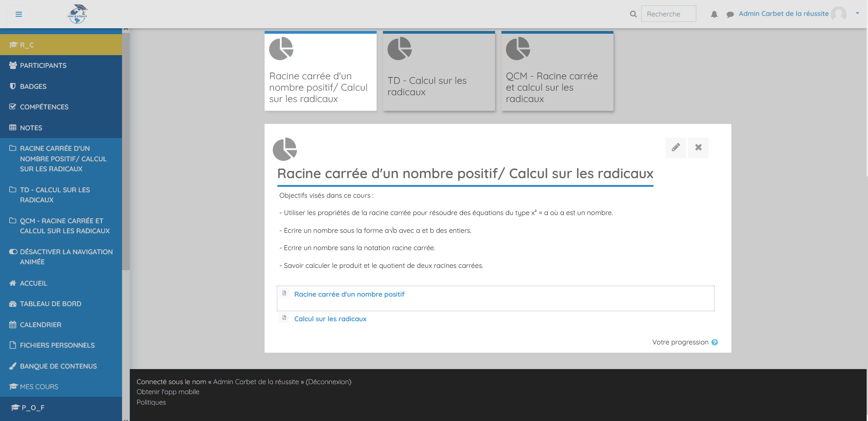The width and height of the screenshot is (868, 421).
Task: Click the progression help question mark icon
Action: [715, 343]
